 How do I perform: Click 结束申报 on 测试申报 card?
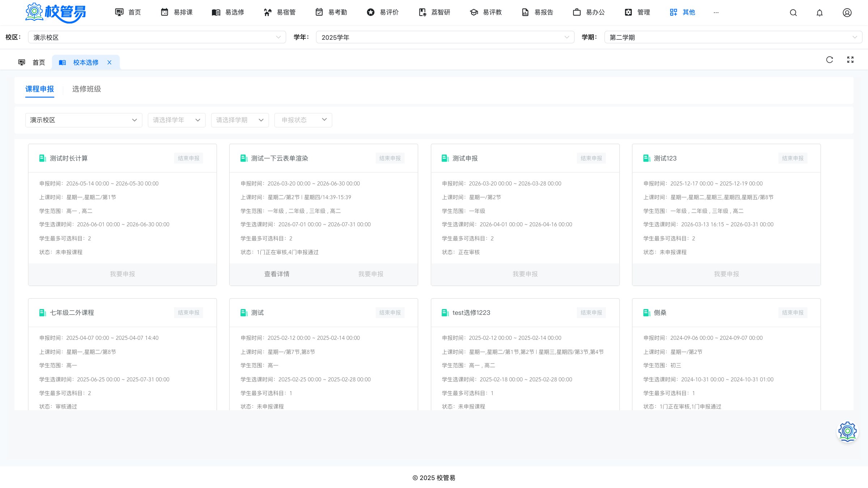[591, 158]
